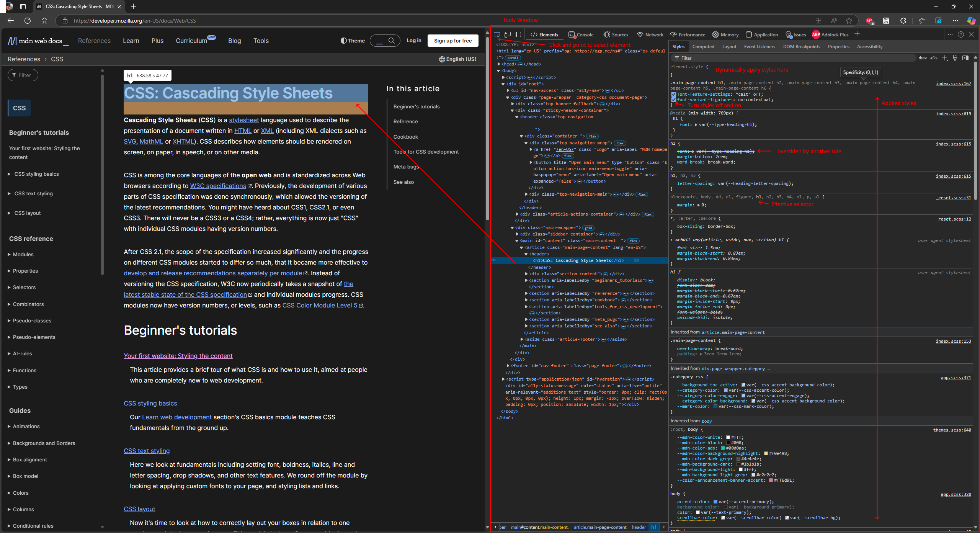The image size is (980, 533).
Task: Expand CSS styling basics sidebar section
Action: pyautogui.click(x=9, y=174)
